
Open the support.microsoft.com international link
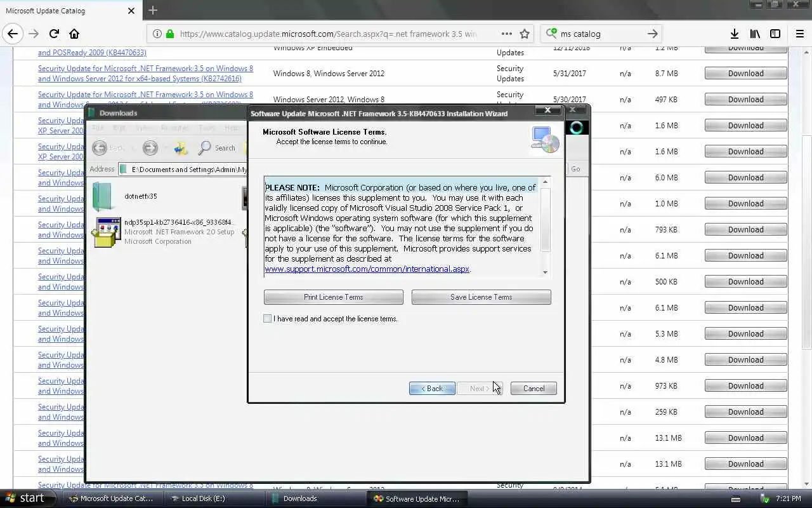pyautogui.click(x=367, y=269)
